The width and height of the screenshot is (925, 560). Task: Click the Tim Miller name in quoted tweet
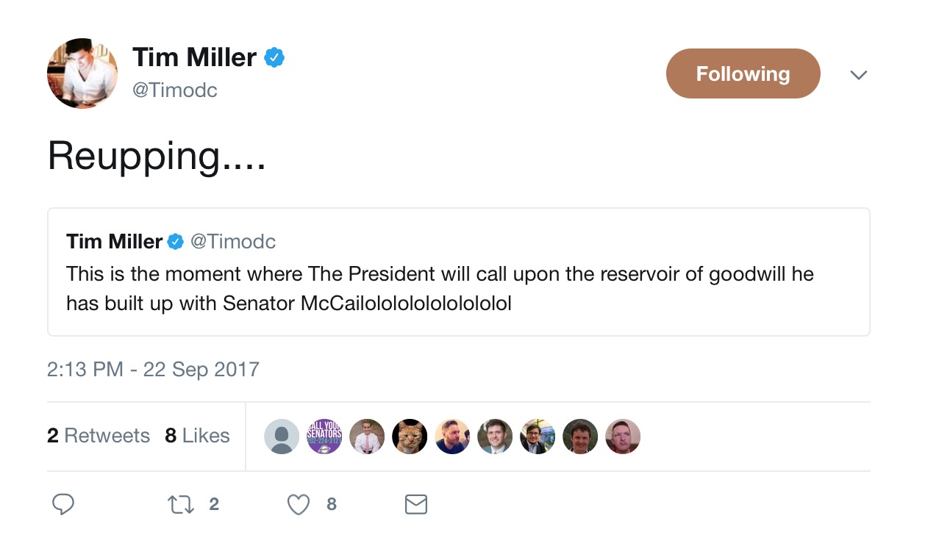click(114, 241)
